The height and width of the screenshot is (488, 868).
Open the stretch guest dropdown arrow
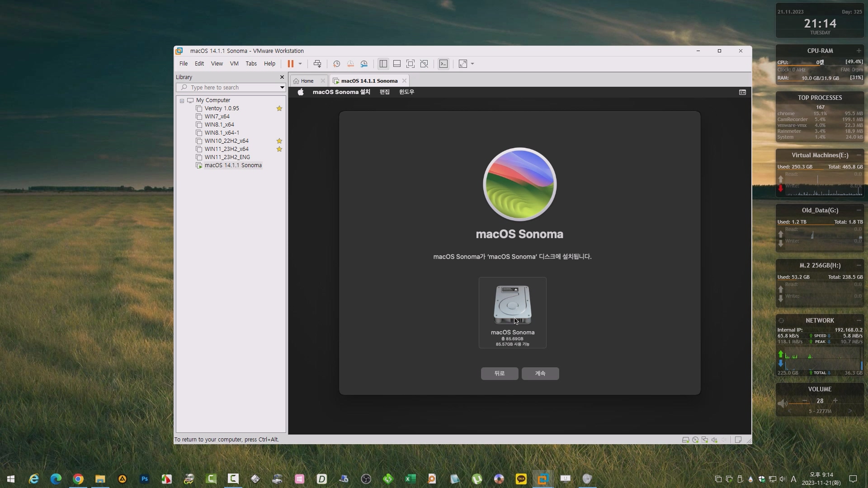point(472,64)
